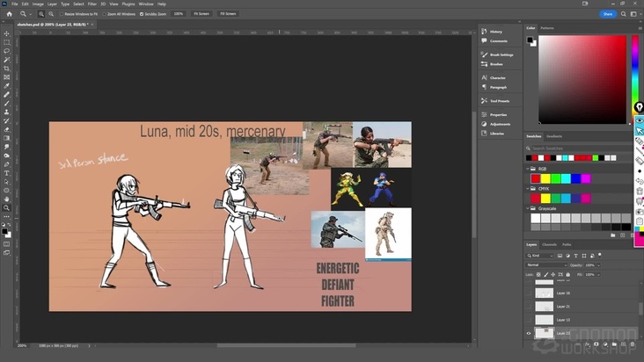
Task: Click the Fit Screen button
Action: point(201,14)
